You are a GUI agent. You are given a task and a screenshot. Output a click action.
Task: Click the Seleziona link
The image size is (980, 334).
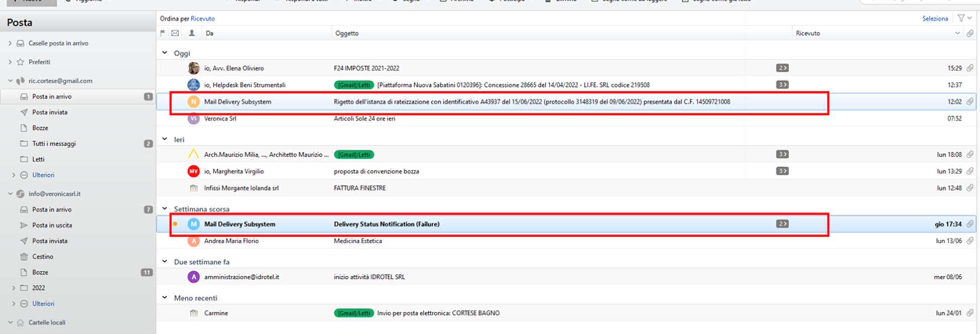[x=935, y=19]
